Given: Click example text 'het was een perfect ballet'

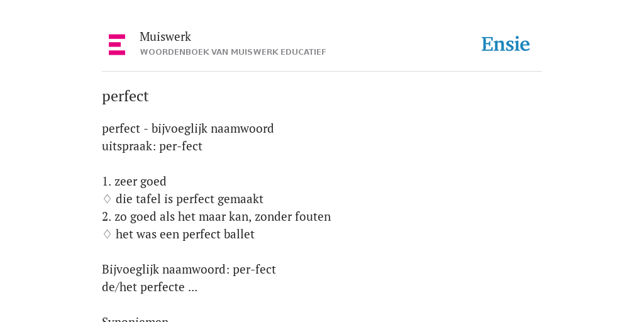Looking at the screenshot, I should pyautogui.click(x=186, y=235).
